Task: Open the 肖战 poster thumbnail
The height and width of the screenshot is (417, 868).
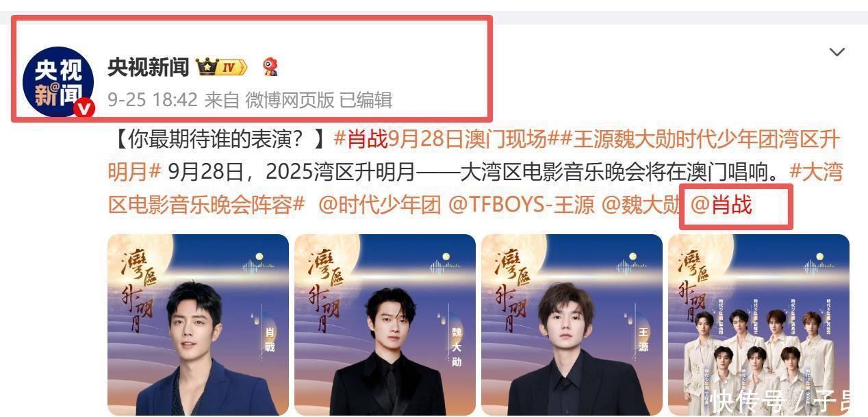Action: point(199,325)
